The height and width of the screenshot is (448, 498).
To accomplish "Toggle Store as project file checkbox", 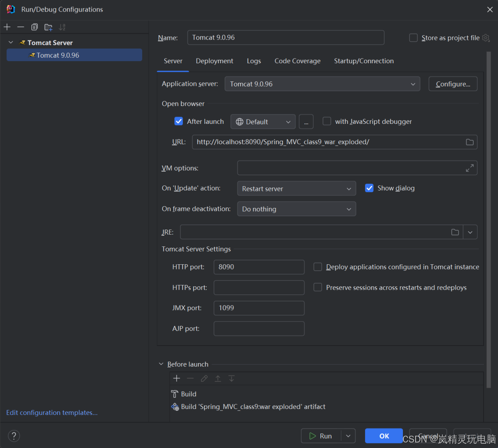I will point(413,38).
